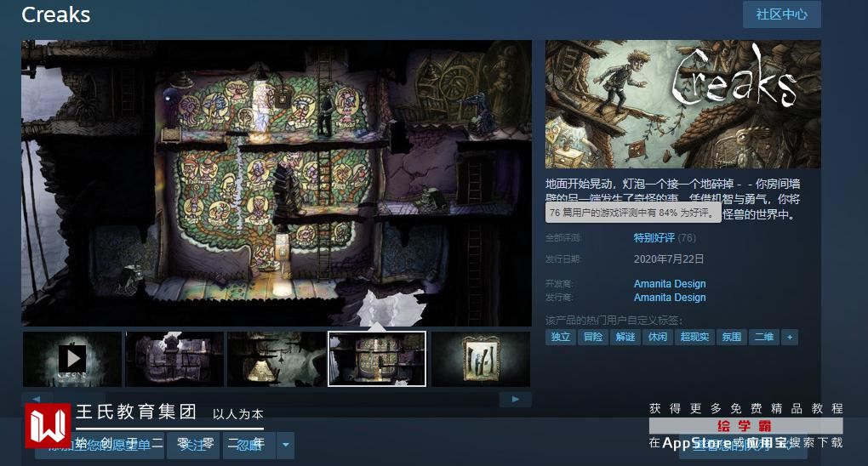The image size is (868, 466).
Task: Click the right arrow of thumbnail scroller
Action: click(x=516, y=399)
